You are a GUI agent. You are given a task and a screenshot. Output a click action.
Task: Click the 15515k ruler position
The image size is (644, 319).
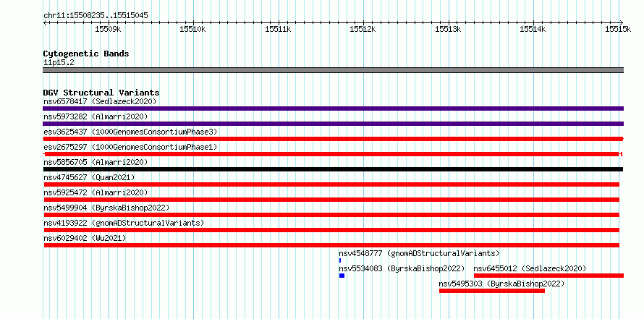click(x=618, y=29)
